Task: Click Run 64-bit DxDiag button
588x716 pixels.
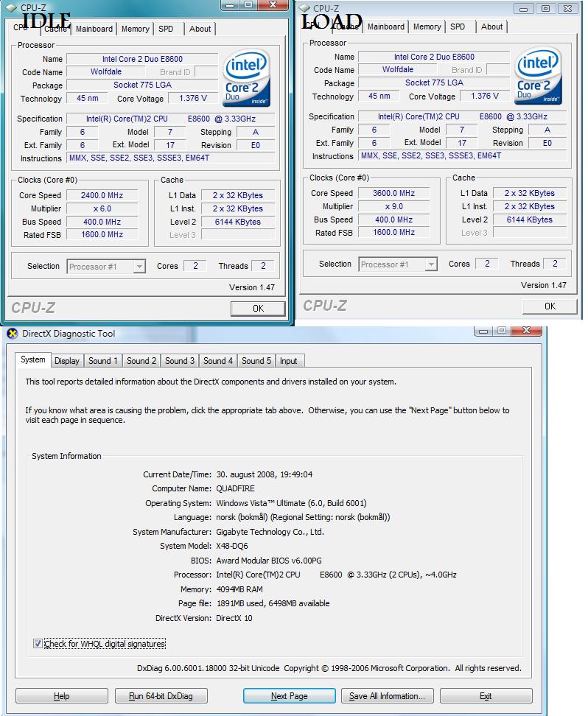Action: (x=161, y=696)
